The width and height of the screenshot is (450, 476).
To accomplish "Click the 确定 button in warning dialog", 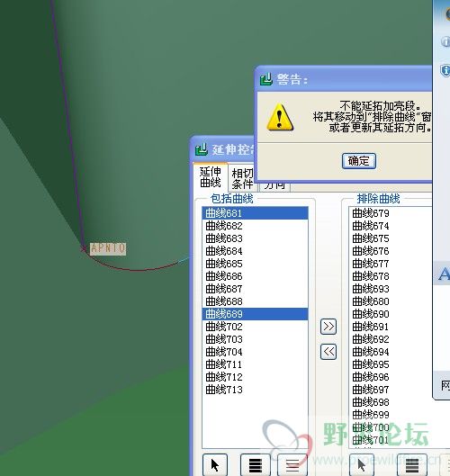I will tap(358, 161).
